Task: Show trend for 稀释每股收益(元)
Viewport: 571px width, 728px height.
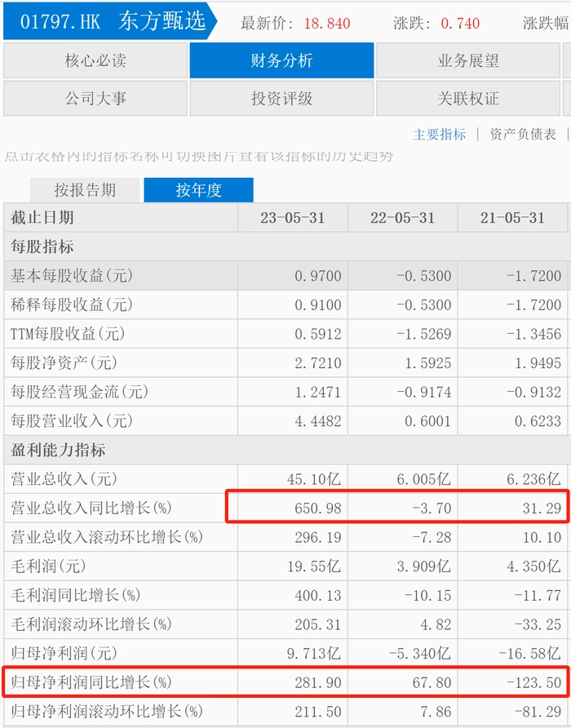Action: [x=72, y=304]
